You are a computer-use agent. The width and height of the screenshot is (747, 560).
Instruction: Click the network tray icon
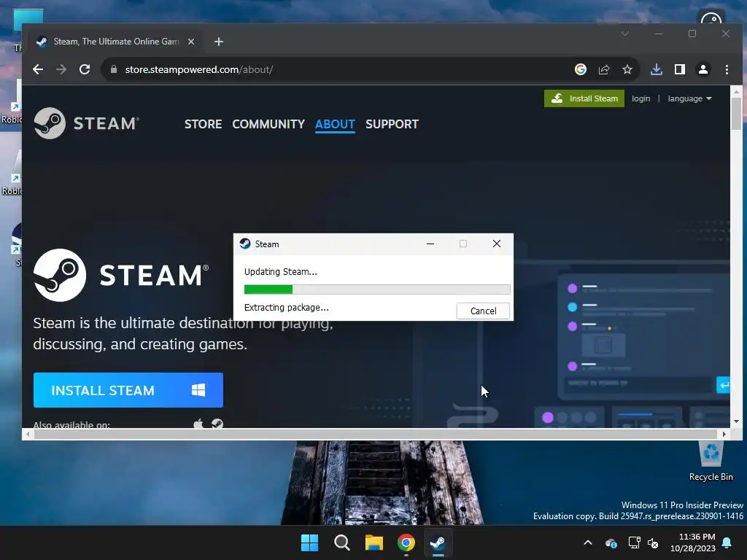(634, 542)
